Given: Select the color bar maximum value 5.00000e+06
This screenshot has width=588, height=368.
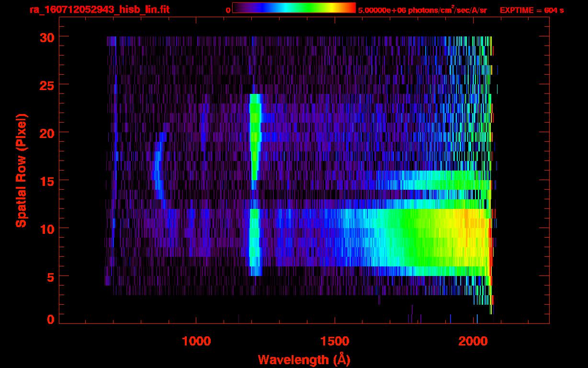Looking at the screenshot, I should (x=379, y=10).
